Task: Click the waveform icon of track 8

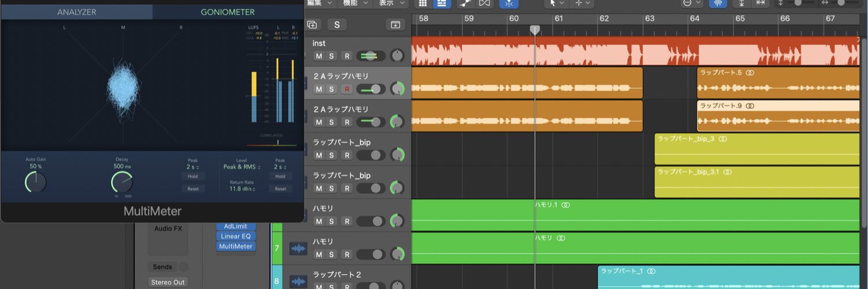Action: tap(298, 281)
